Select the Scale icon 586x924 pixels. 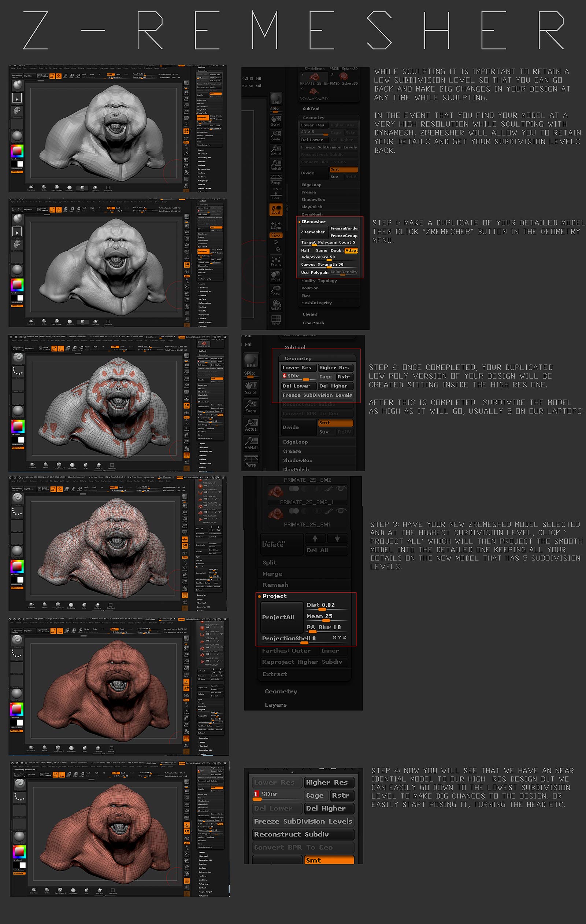276,291
